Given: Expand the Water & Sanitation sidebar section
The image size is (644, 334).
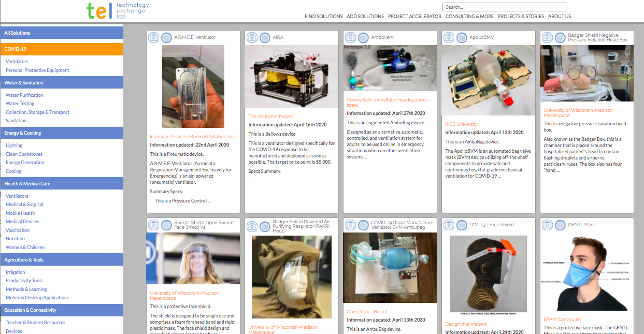Looking at the screenshot, I should click(62, 83).
